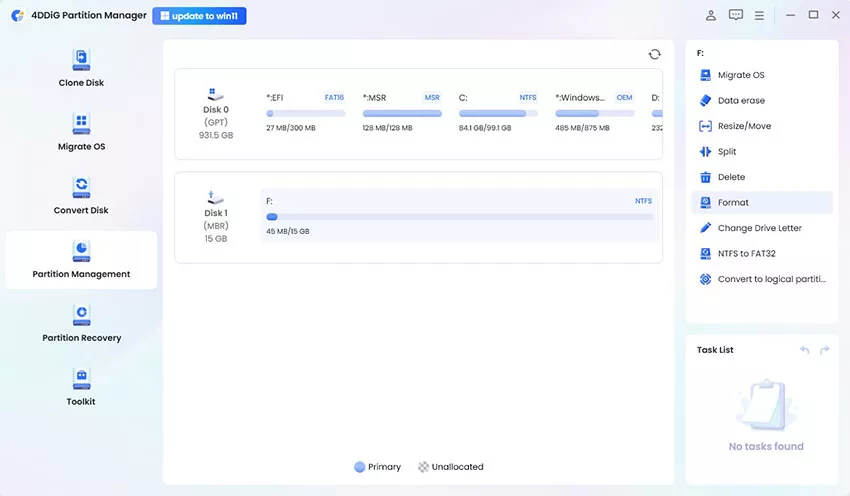Image resolution: width=850 pixels, height=496 pixels.
Task: Select the Resize/Move operation
Action: (744, 126)
